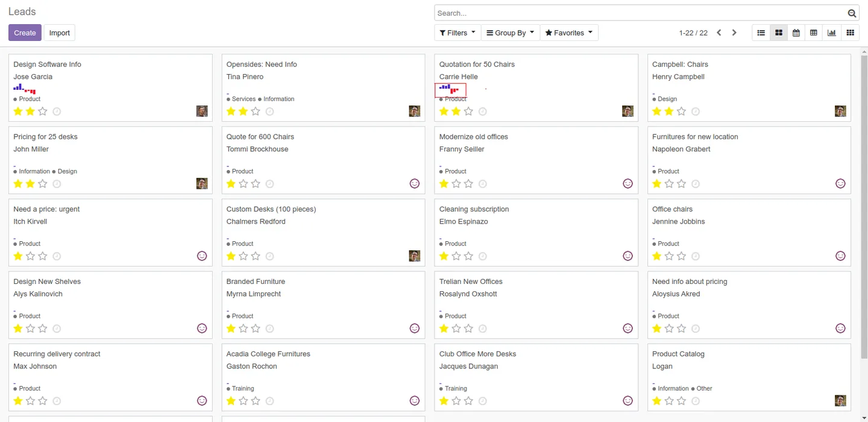Click activity clock on Opensides: Need Info card

(x=269, y=112)
